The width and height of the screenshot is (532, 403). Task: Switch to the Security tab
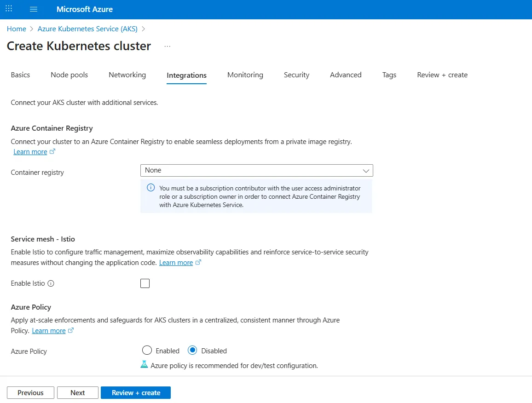pos(296,75)
